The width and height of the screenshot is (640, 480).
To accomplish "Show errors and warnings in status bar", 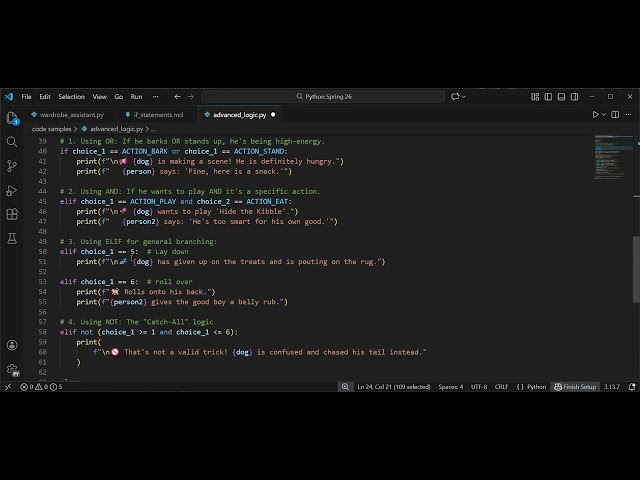I will (x=41, y=387).
